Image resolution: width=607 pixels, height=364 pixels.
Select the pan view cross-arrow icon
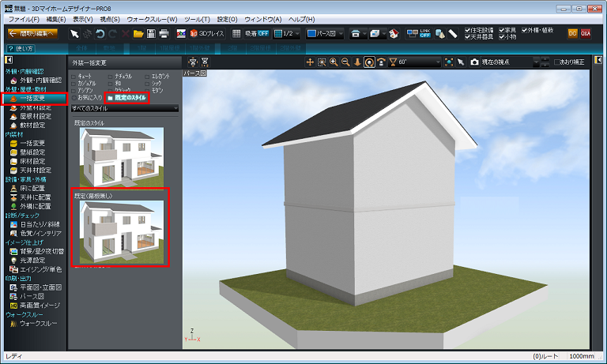click(310, 62)
